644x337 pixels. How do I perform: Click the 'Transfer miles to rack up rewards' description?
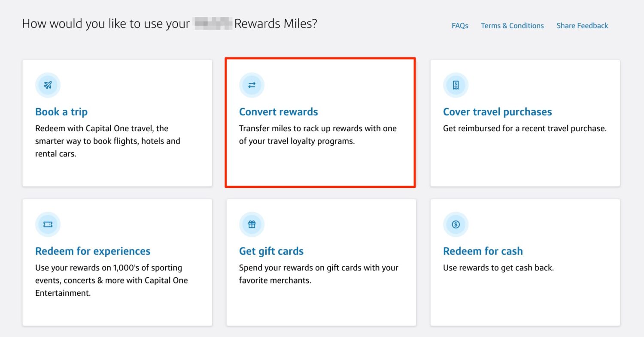coord(318,135)
